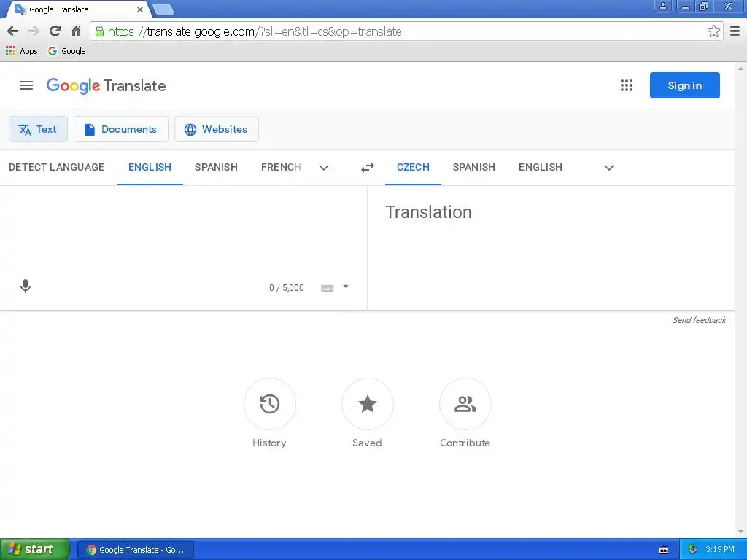The image size is (747, 560).
Task: Open the Windows start menu
Action: pos(34,549)
